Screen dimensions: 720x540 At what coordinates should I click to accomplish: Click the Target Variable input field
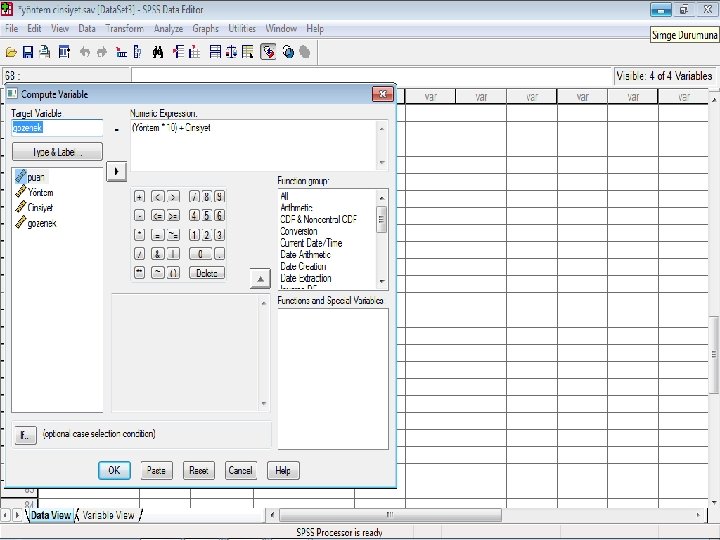pos(57,128)
